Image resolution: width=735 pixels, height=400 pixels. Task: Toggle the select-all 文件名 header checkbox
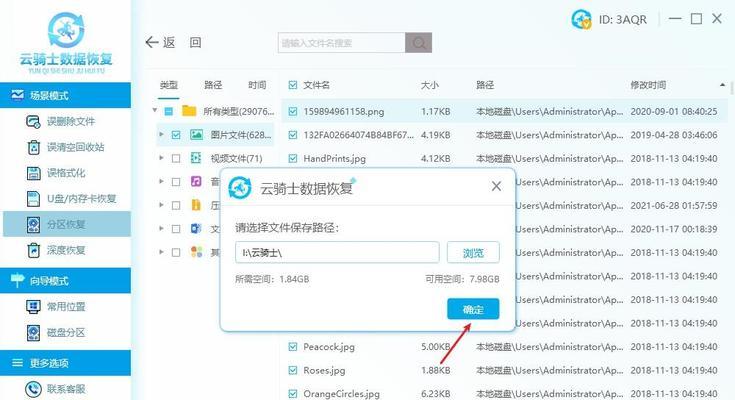293,85
